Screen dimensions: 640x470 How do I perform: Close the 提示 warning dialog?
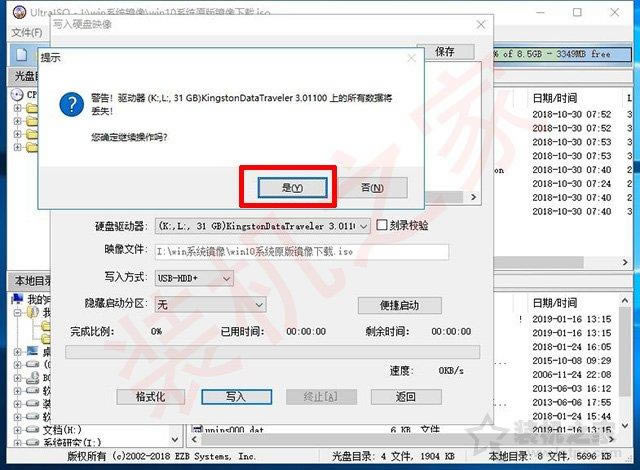pos(411,58)
